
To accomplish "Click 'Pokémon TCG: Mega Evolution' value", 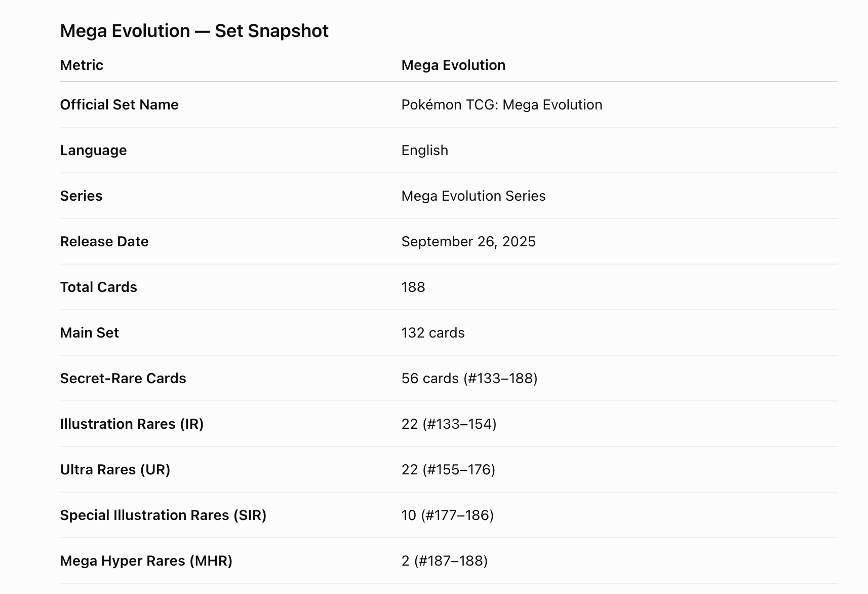I will pyautogui.click(x=502, y=105).
